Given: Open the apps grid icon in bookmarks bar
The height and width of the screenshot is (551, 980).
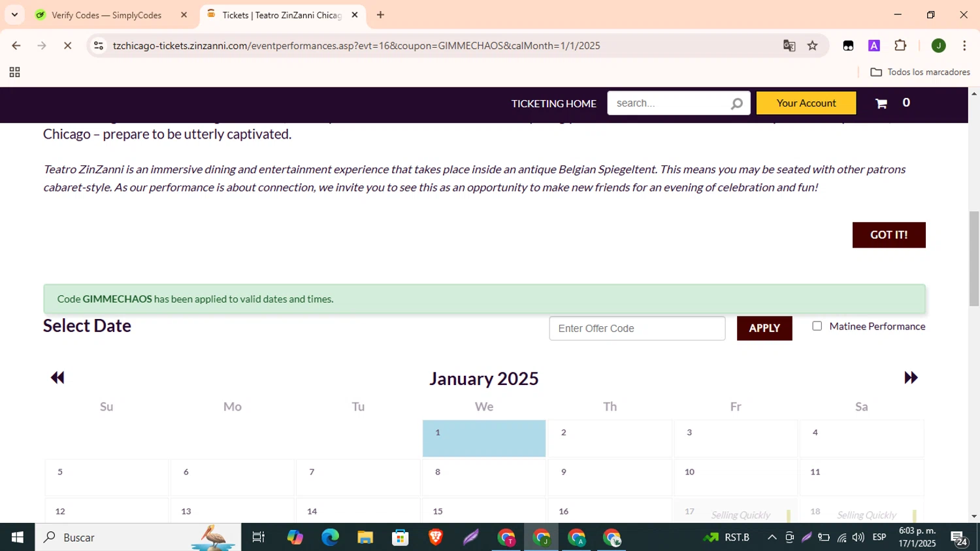Looking at the screenshot, I should (x=14, y=73).
